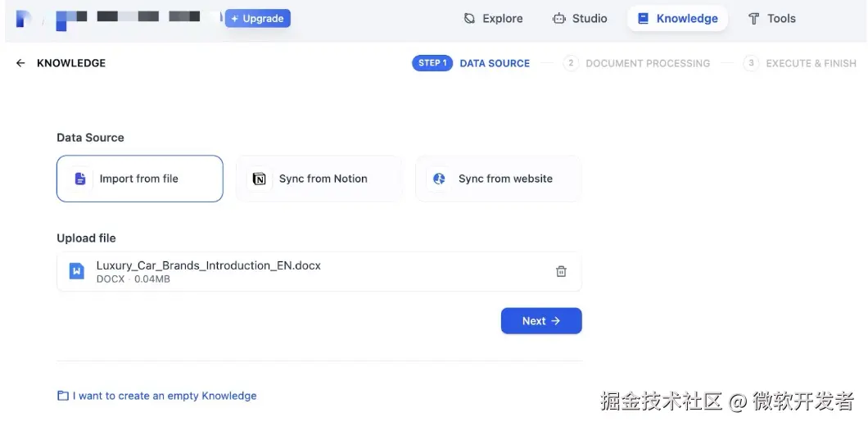
Task: Click the EXECUTE & FINISH step label
Action: (811, 63)
